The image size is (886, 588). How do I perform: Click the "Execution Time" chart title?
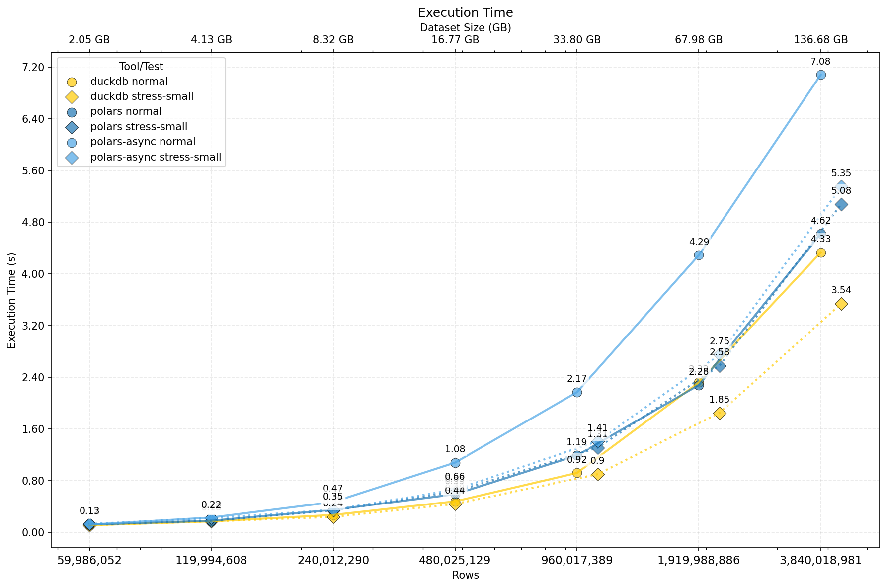(x=465, y=13)
